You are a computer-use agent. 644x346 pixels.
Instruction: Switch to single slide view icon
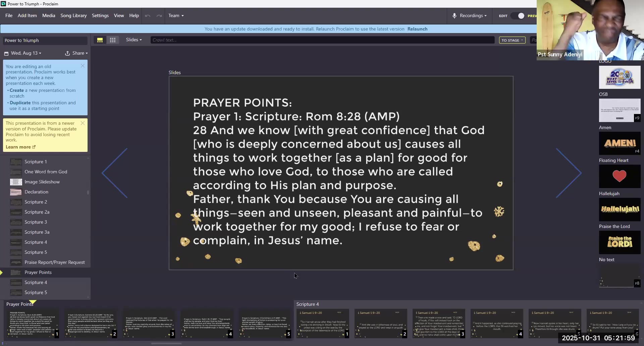[100, 40]
